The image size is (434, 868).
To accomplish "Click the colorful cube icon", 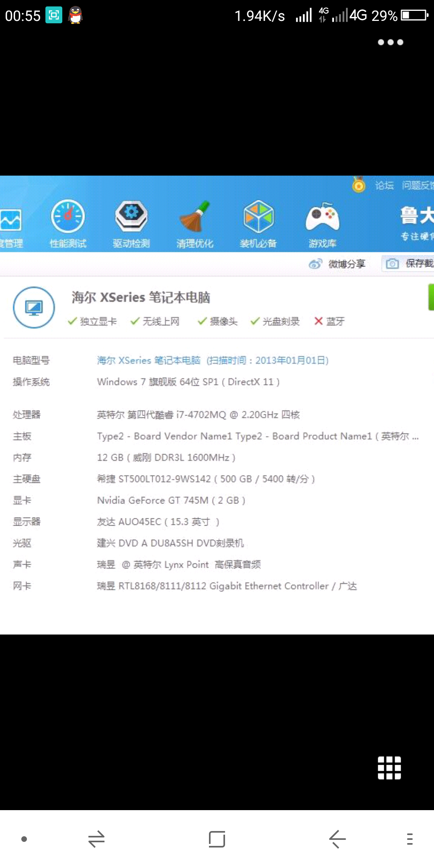I will [x=258, y=216].
